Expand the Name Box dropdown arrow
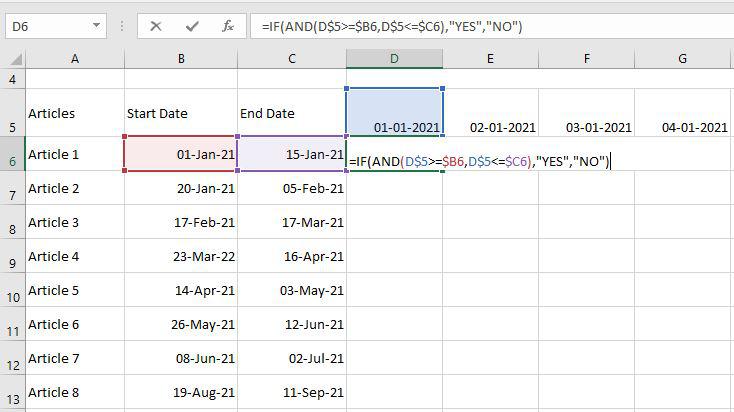The width and height of the screenshot is (734, 412). coord(96,26)
